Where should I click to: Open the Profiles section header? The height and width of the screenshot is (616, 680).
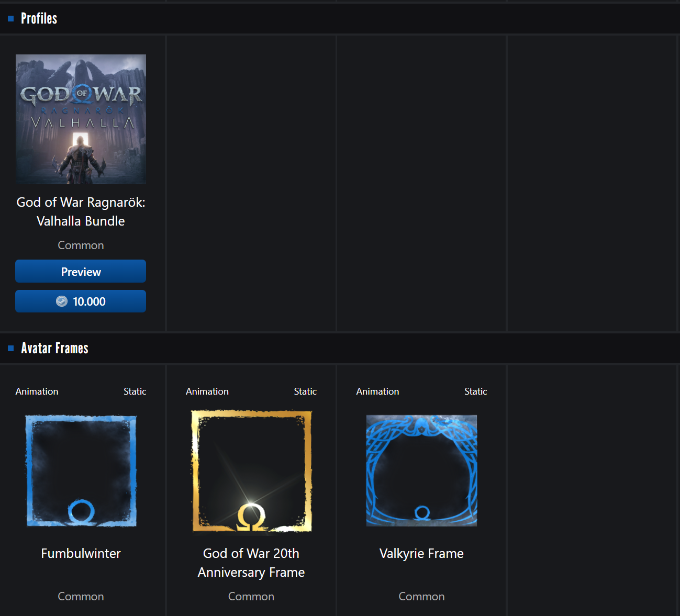[x=39, y=19]
